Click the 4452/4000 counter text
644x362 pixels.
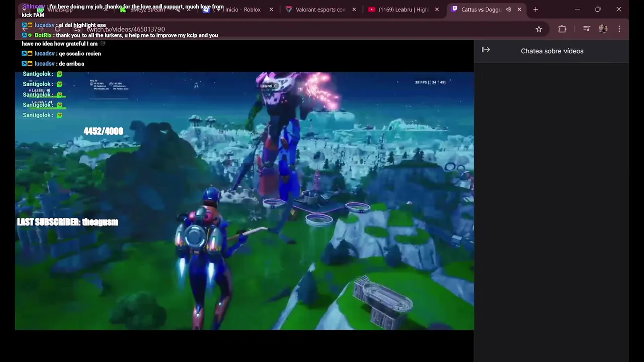(x=103, y=131)
